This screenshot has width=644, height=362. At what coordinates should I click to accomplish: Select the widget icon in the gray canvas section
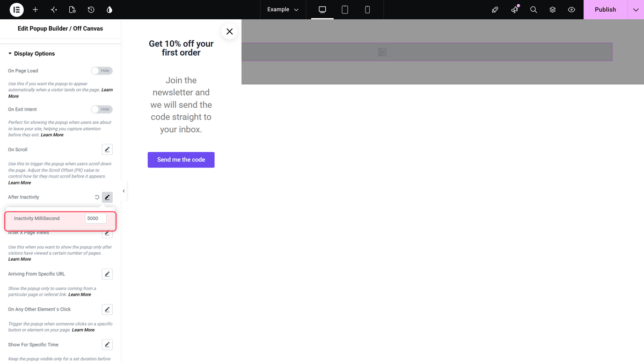click(382, 52)
